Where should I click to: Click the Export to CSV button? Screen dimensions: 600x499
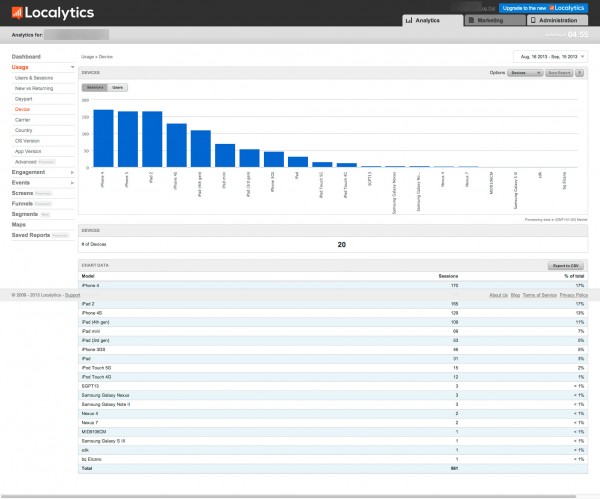click(x=566, y=266)
